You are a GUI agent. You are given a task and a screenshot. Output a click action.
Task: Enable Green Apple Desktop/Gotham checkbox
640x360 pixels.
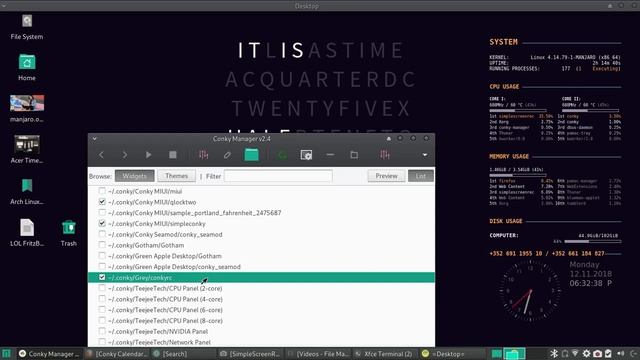click(x=102, y=256)
